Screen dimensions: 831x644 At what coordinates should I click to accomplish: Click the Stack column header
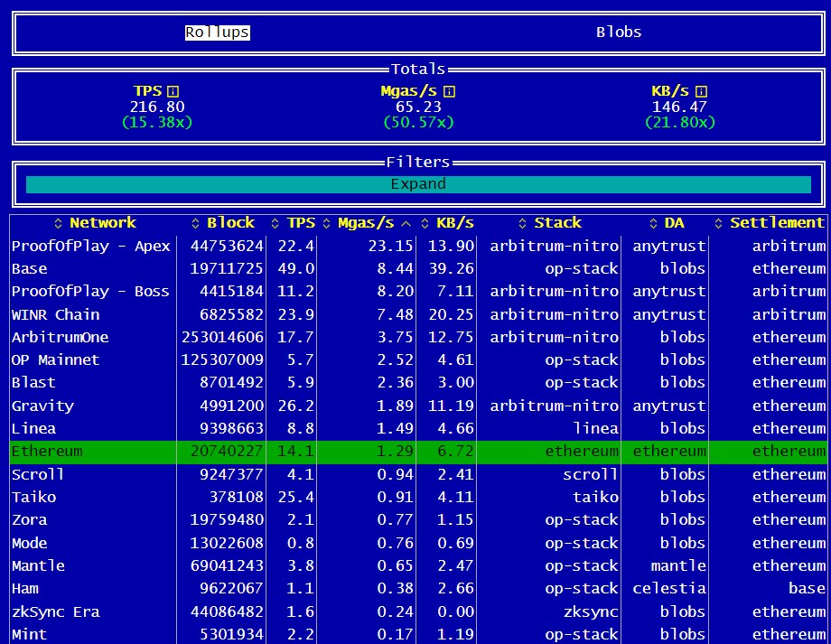557,222
